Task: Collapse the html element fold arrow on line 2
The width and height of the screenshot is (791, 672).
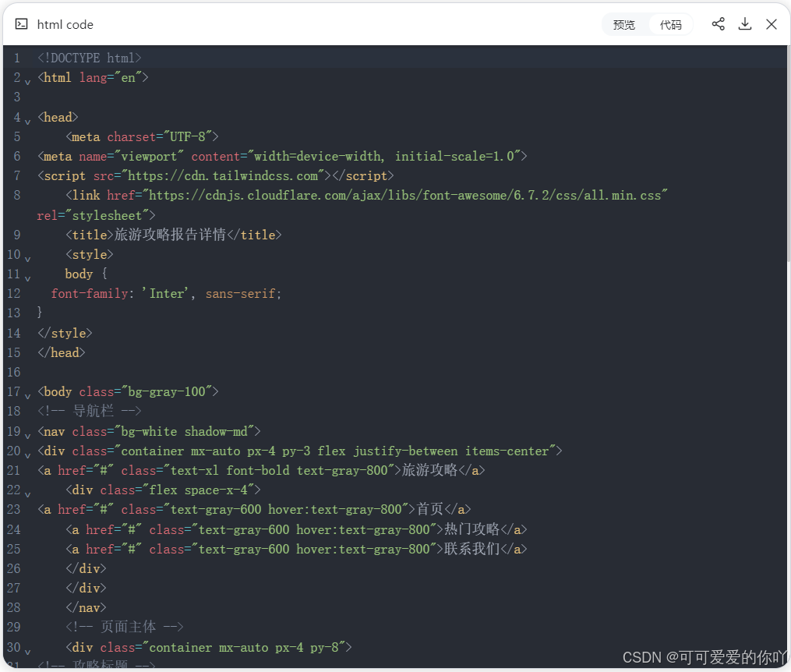Action: pos(27,80)
